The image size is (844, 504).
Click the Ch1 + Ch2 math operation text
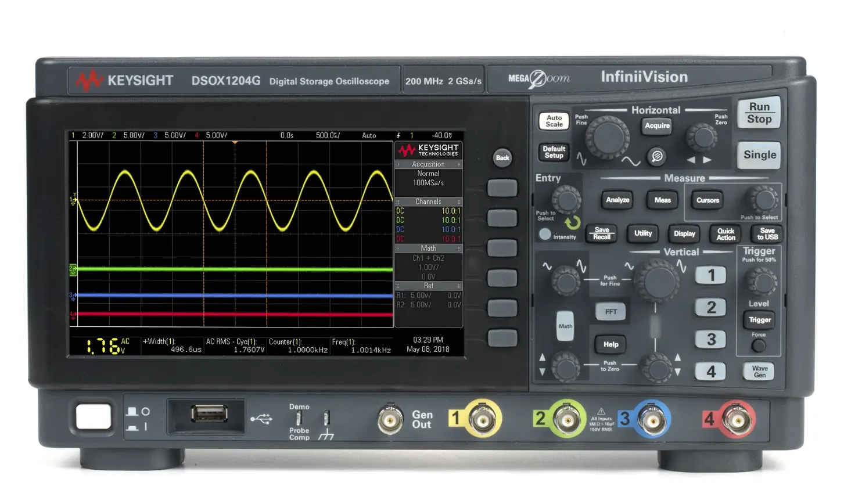point(428,258)
